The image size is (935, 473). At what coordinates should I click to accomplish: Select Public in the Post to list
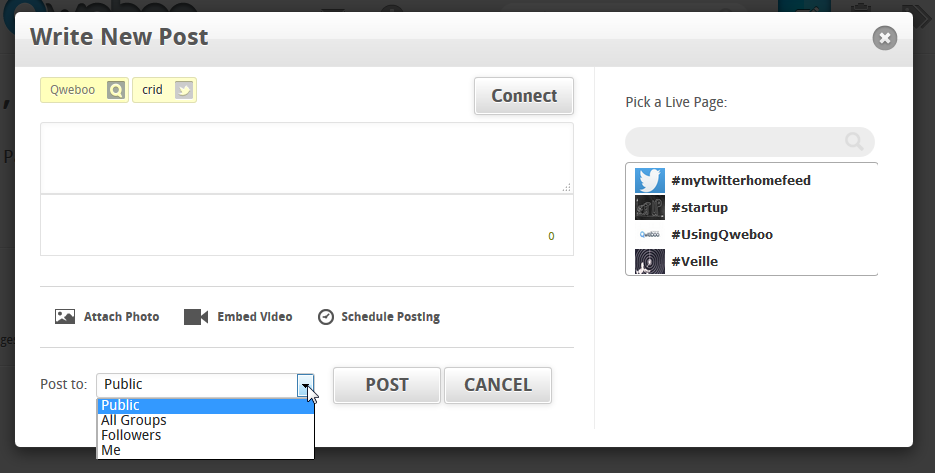click(x=121, y=405)
